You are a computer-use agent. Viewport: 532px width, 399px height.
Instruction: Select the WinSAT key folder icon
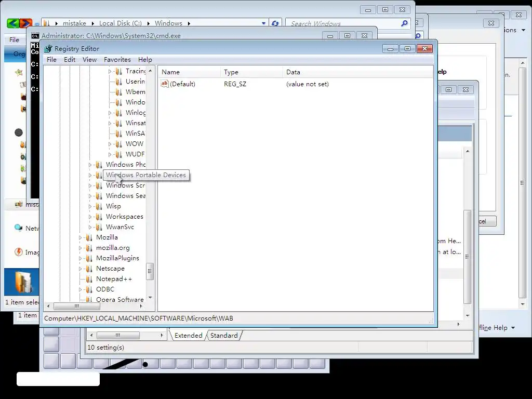pyautogui.click(x=119, y=134)
